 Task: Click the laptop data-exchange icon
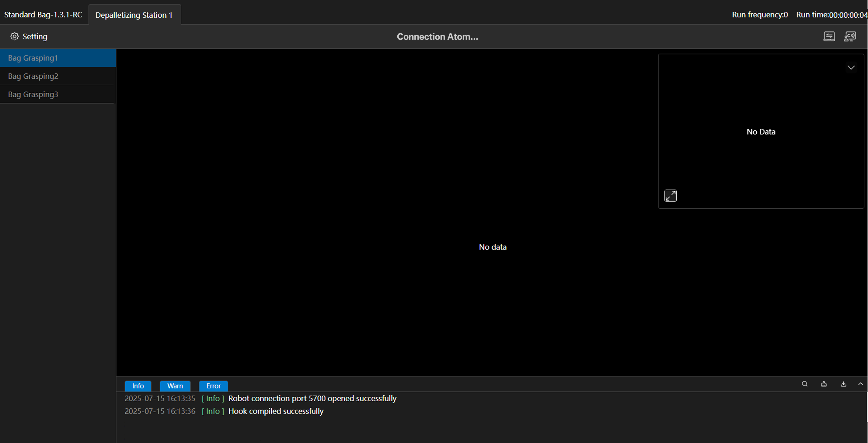(829, 36)
